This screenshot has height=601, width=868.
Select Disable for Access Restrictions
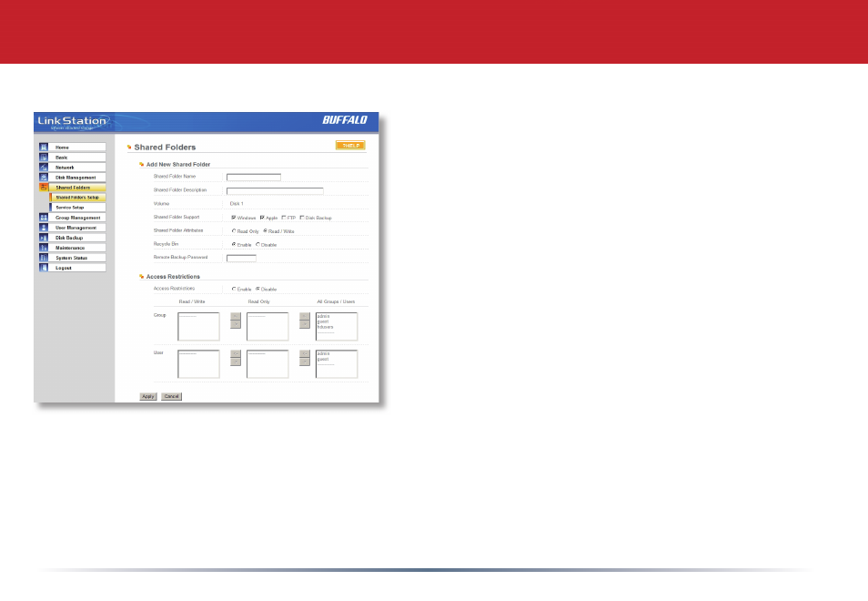pyautogui.click(x=257, y=290)
